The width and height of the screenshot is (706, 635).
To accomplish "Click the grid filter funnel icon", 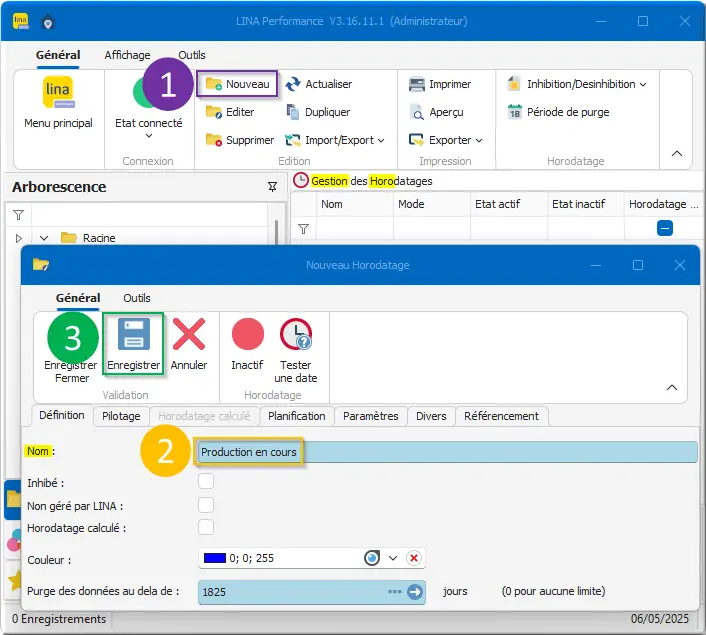I will 303,229.
